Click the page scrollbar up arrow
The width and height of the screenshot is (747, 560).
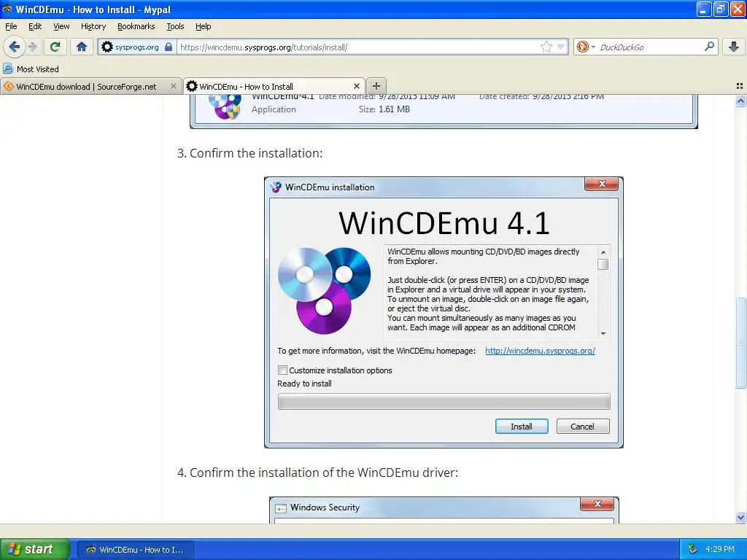click(x=740, y=101)
